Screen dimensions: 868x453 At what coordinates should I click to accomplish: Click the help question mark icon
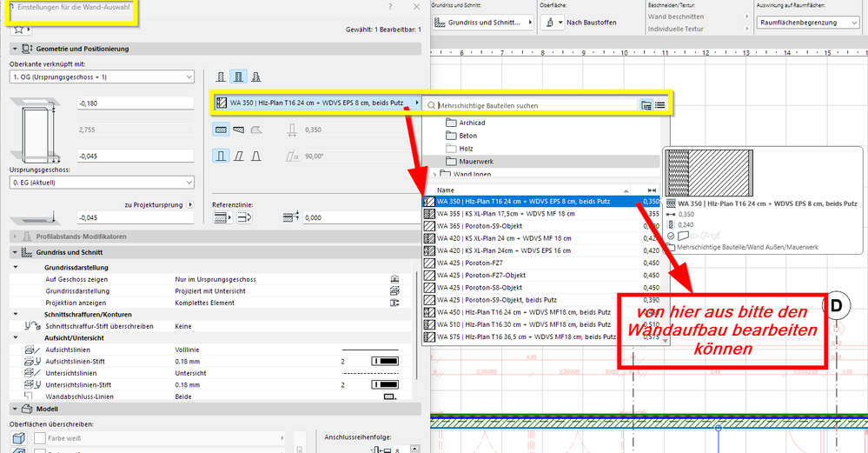tap(390, 7)
